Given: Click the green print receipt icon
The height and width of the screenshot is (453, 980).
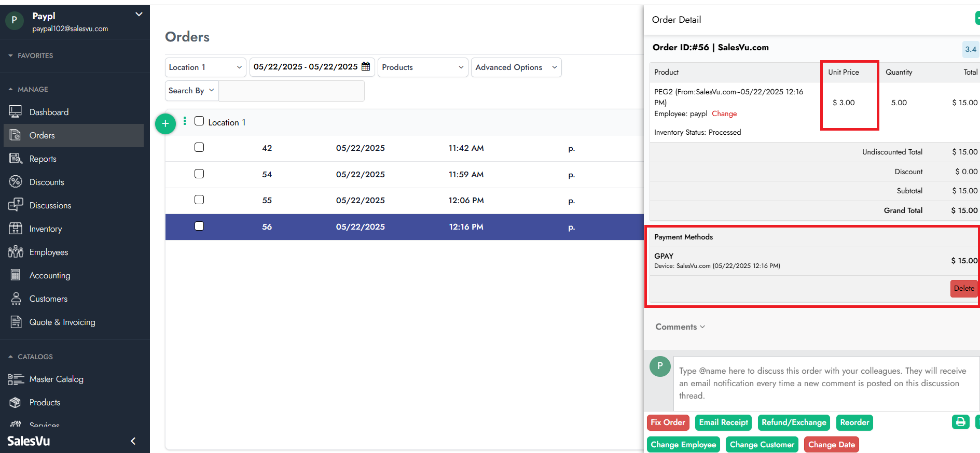Looking at the screenshot, I should (x=960, y=422).
